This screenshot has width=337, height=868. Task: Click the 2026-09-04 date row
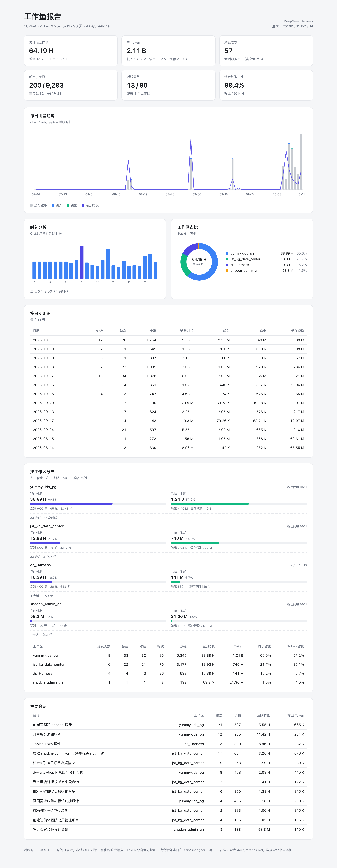click(x=168, y=430)
